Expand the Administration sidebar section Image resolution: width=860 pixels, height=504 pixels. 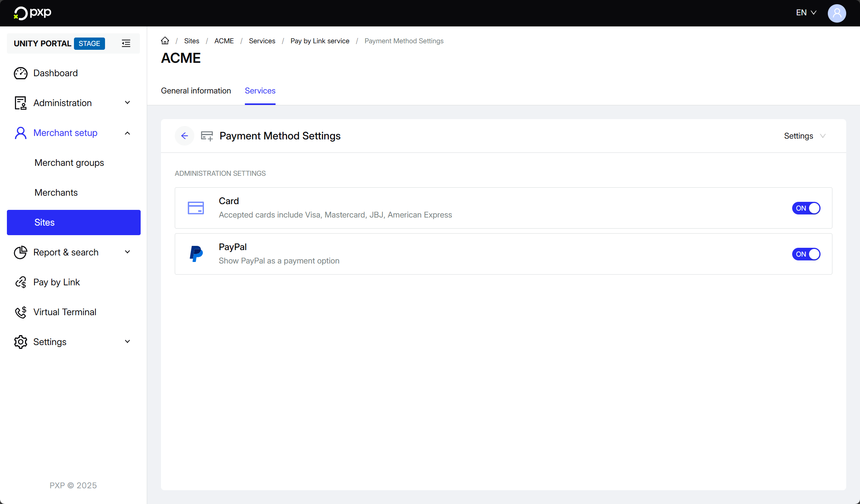(127, 103)
